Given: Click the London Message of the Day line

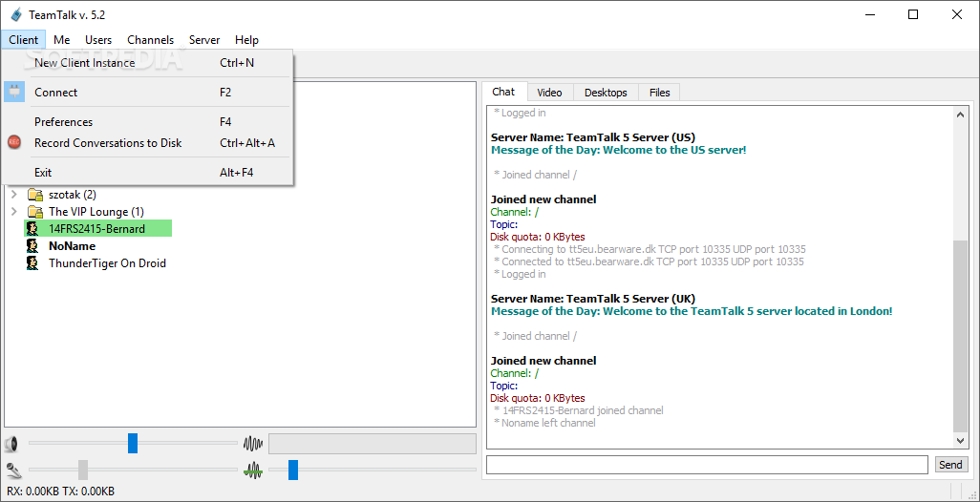Looking at the screenshot, I should pyautogui.click(x=692, y=311).
